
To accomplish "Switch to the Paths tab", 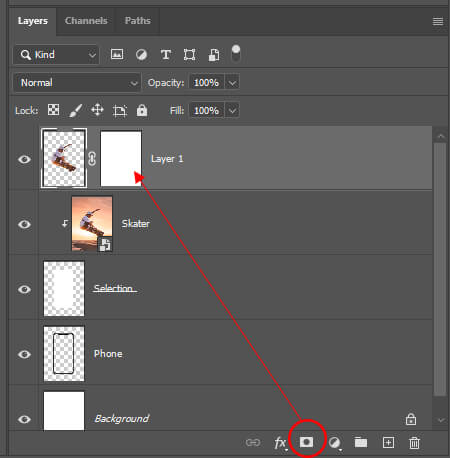I will (138, 21).
